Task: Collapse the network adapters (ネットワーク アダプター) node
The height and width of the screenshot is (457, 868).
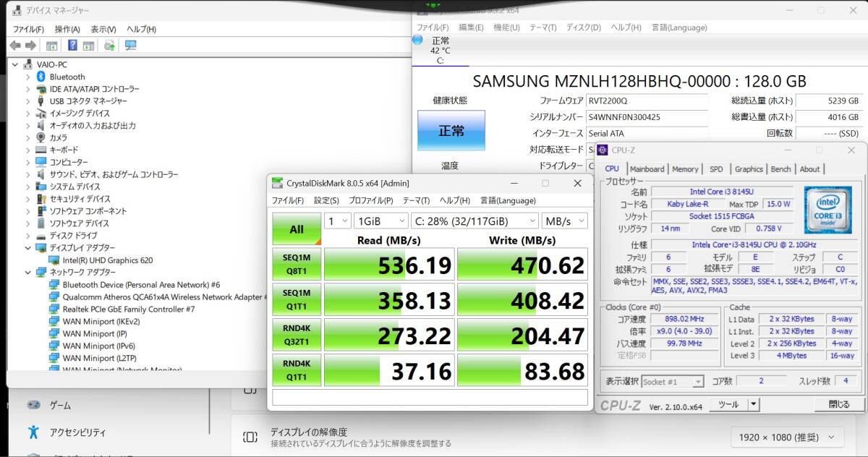Action: [x=28, y=273]
